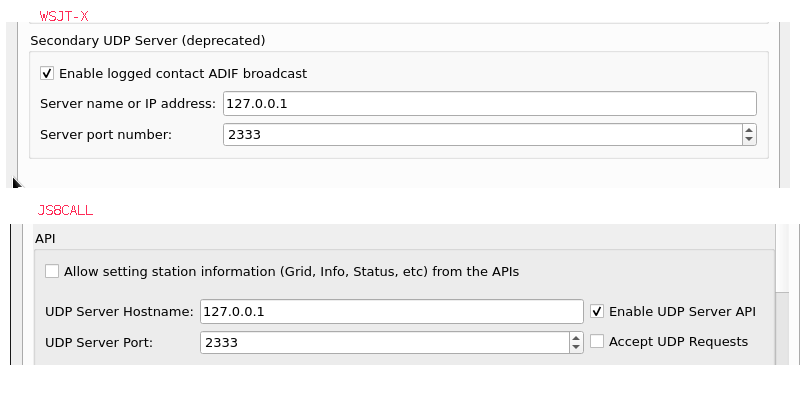Click the API group heading
Viewport: 800px width, 400px height.
[x=45, y=238]
